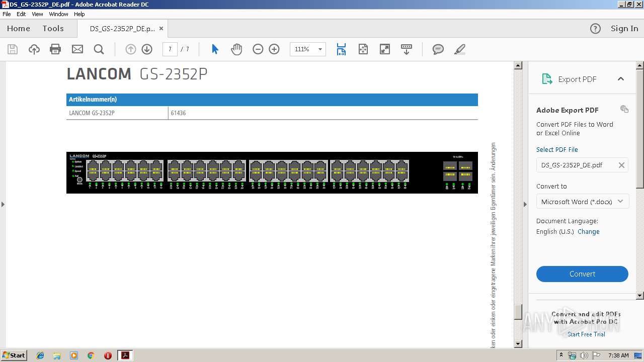Activate the selection arrow tool
The height and width of the screenshot is (362, 644).
click(x=215, y=49)
